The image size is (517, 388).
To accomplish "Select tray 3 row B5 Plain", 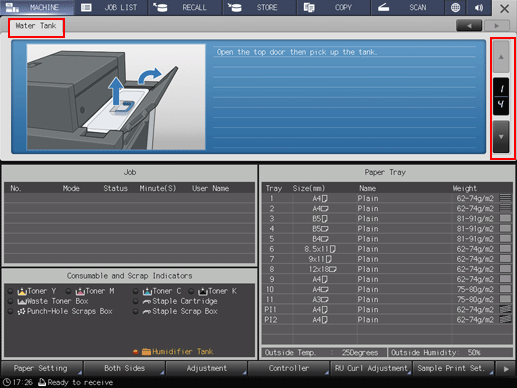I will (x=387, y=219).
